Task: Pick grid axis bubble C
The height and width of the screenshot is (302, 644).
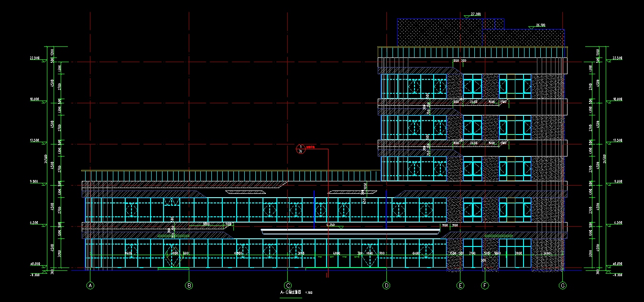Action: click(x=288, y=286)
